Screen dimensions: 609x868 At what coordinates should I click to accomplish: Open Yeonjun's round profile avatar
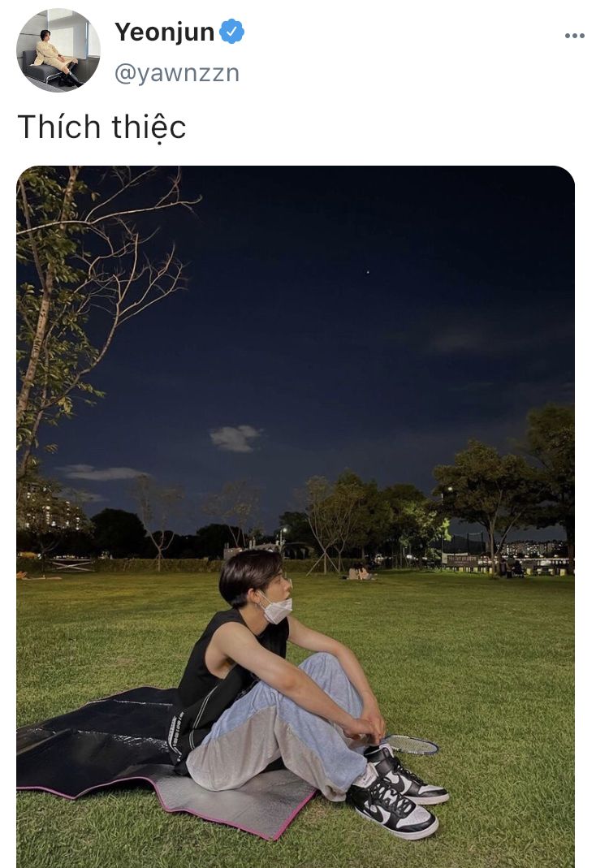58,50
